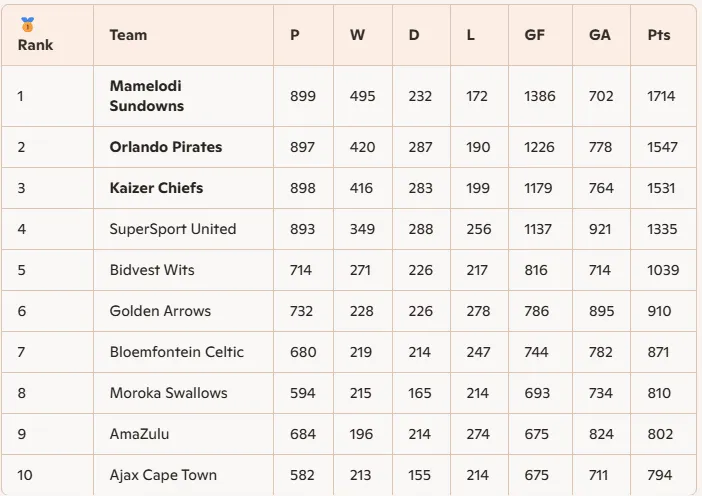The width and height of the screenshot is (702, 496).
Task: Click Mamelodi Sundowns points value 1714
Action: [x=661, y=96]
